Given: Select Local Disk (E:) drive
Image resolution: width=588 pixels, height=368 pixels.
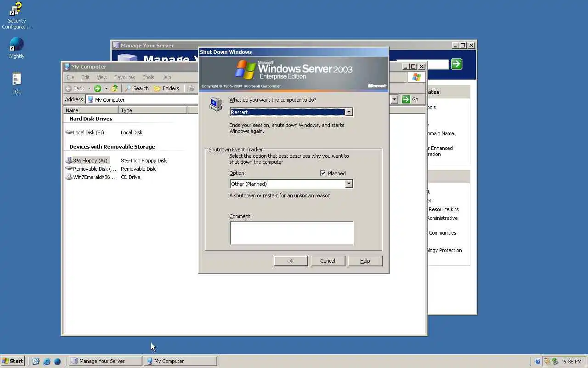Looking at the screenshot, I should 85,132.
